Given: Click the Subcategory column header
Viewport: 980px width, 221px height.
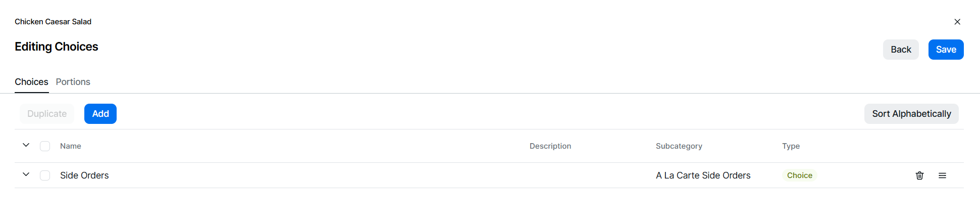Looking at the screenshot, I should point(679,146).
